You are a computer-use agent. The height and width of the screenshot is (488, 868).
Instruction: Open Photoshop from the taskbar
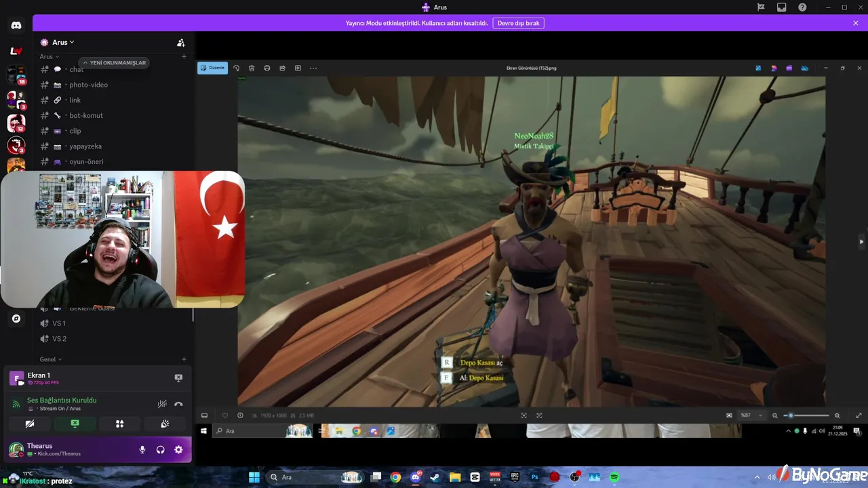tap(534, 477)
